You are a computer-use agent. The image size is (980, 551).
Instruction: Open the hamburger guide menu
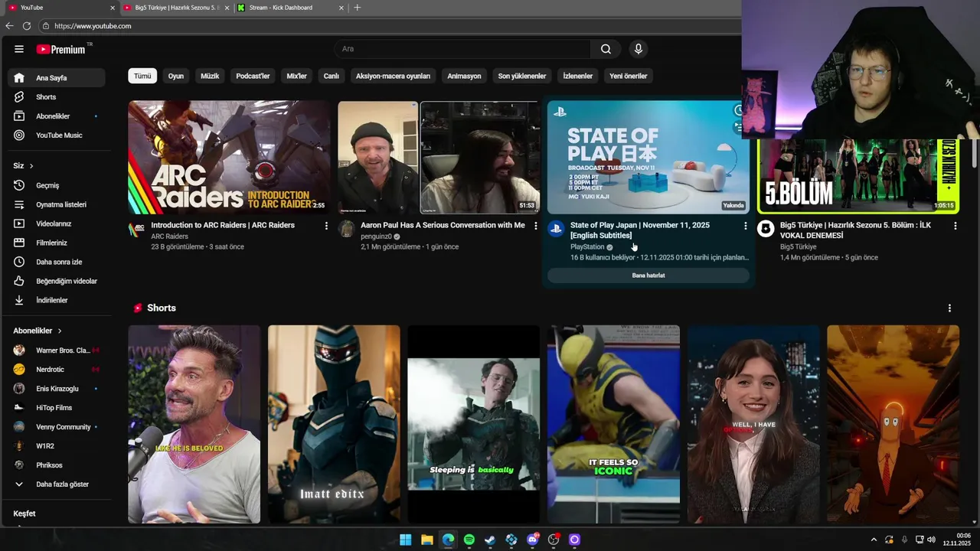point(18,49)
